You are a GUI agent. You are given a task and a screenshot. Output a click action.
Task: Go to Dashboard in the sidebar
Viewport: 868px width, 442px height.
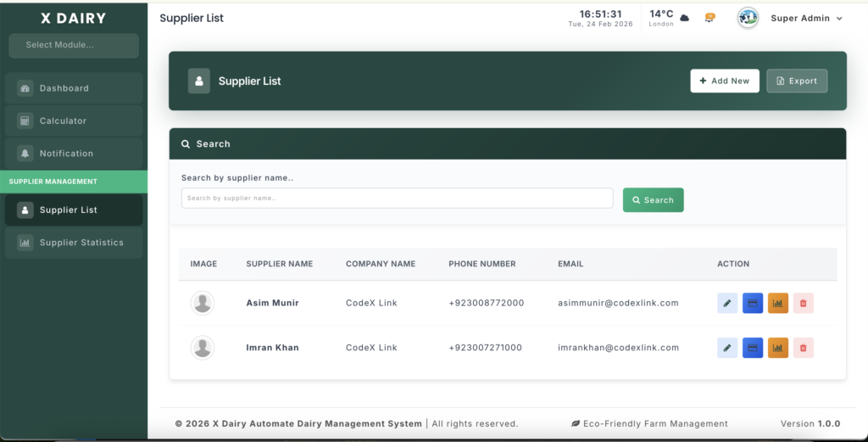(74, 88)
